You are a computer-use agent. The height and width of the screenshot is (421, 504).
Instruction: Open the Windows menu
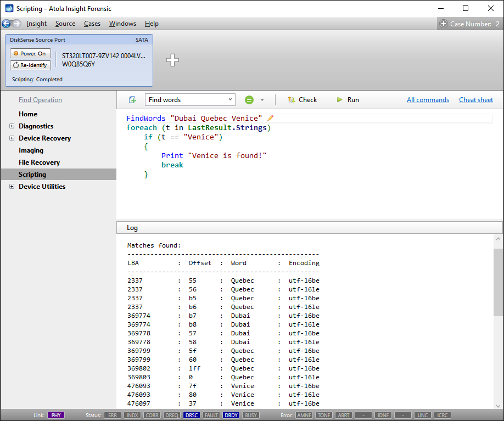coord(122,24)
